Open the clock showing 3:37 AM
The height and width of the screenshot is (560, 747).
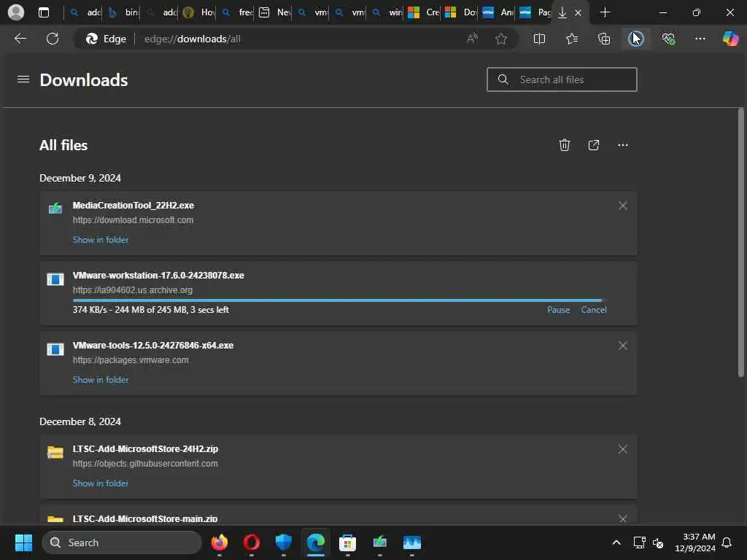(695, 542)
